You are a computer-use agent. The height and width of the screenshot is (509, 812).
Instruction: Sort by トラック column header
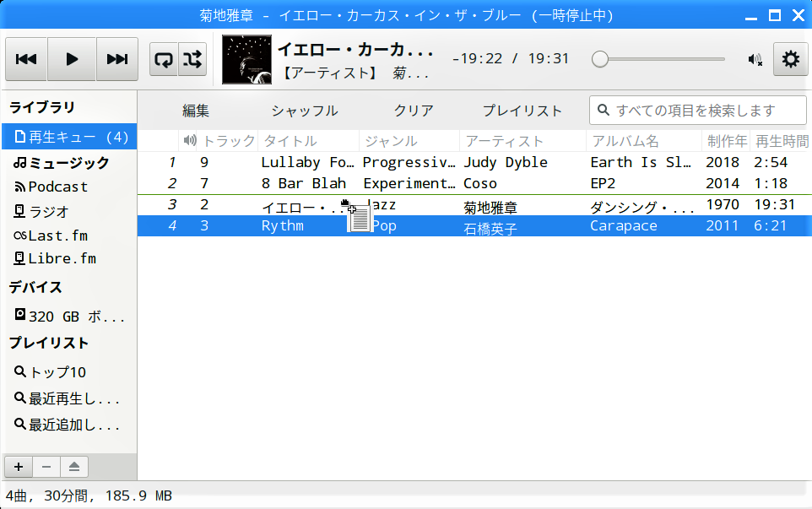click(228, 140)
